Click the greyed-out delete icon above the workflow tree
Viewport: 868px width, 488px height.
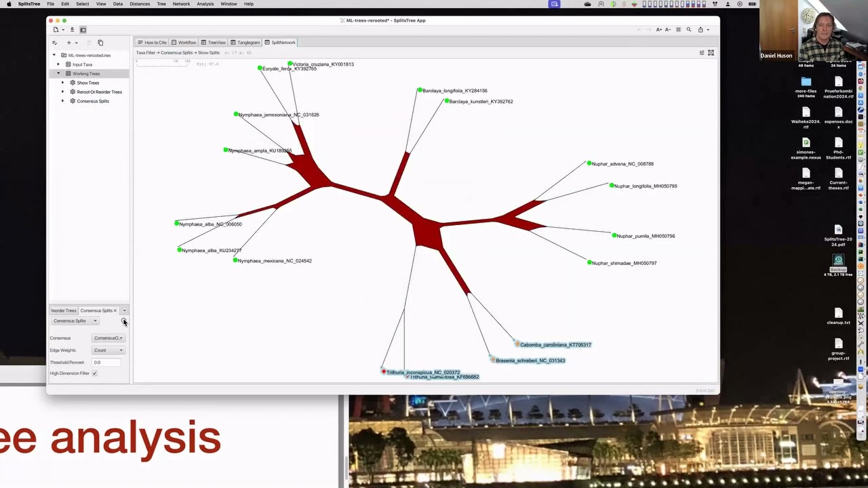click(89, 43)
